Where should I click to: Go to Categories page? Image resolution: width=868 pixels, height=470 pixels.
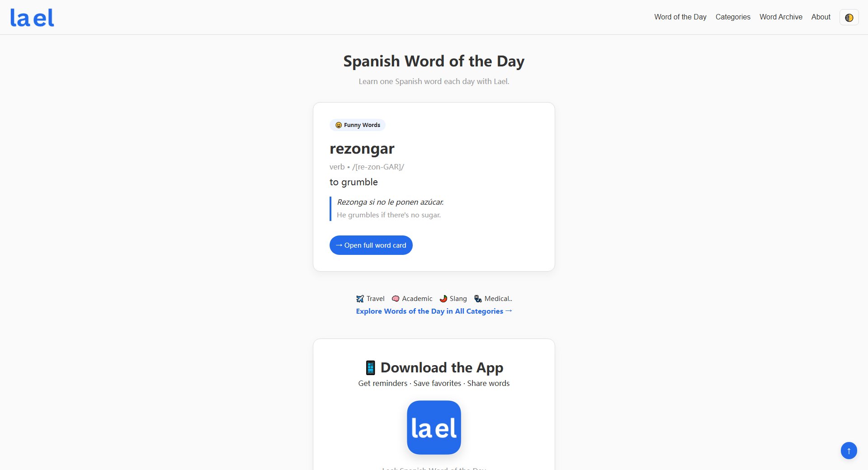[x=733, y=17]
